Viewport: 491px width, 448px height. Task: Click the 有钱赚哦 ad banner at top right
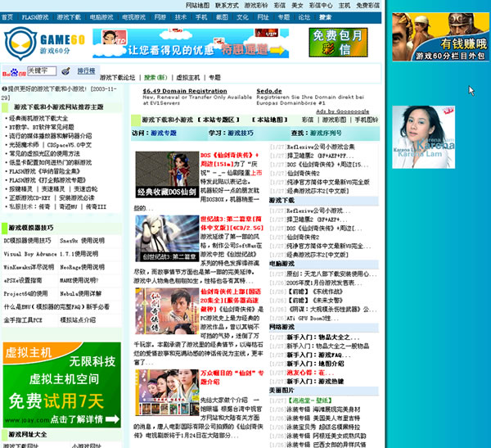click(x=440, y=37)
